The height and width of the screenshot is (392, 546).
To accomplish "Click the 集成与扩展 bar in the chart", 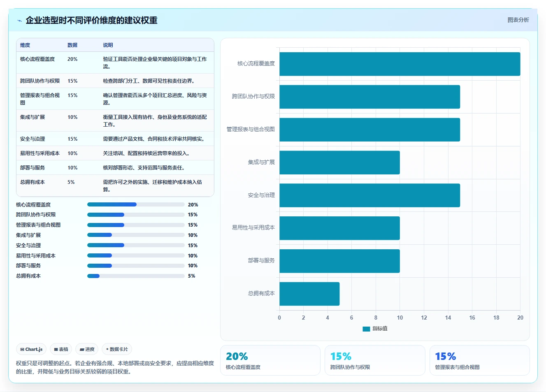I will coord(340,162).
